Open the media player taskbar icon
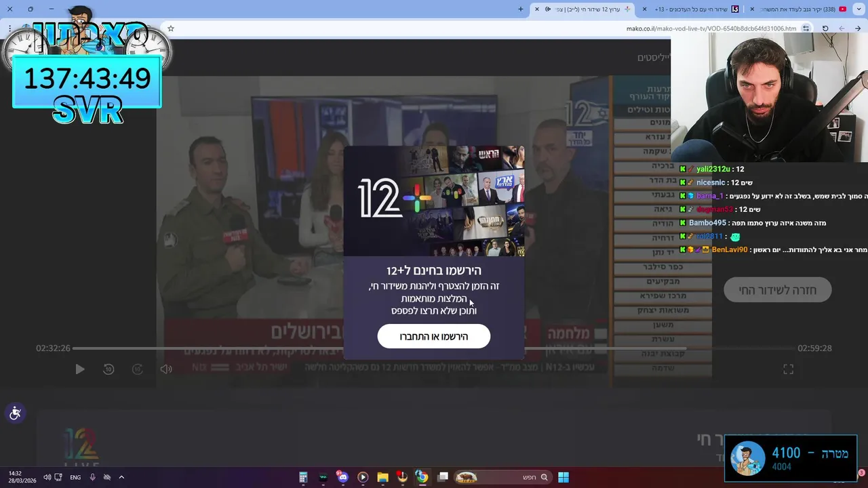Screen dimensions: 868x488 coord(363,477)
